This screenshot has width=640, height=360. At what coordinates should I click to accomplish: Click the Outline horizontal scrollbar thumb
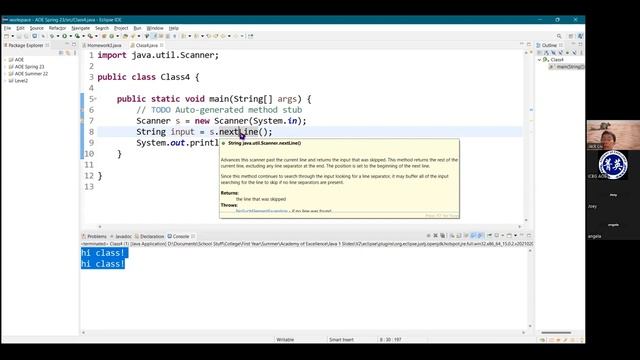tap(556, 333)
